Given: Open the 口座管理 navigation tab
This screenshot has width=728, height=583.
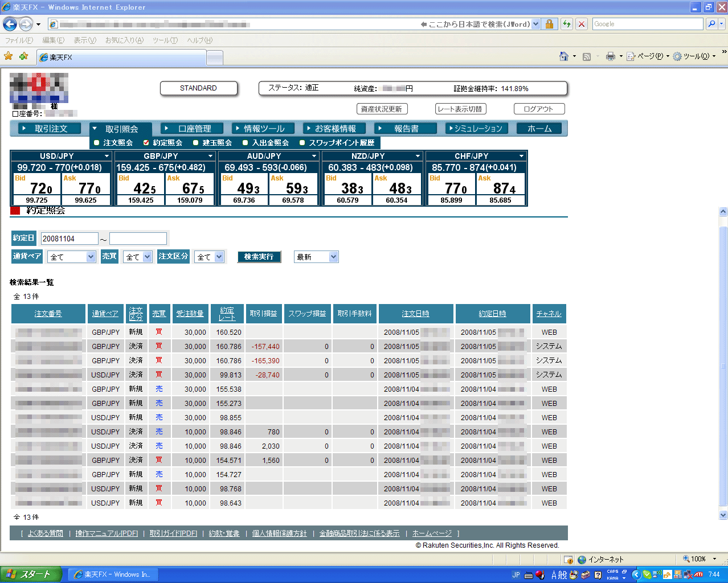Looking at the screenshot, I should tap(192, 129).
